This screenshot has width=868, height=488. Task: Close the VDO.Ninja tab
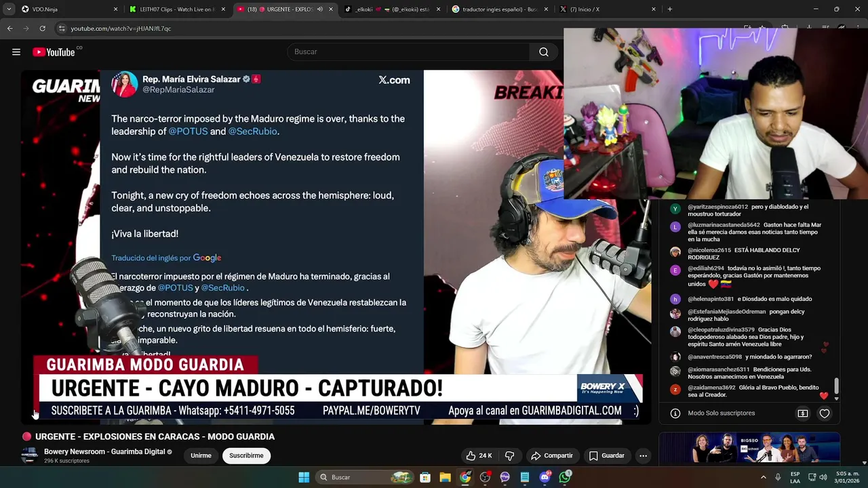click(115, 9)
